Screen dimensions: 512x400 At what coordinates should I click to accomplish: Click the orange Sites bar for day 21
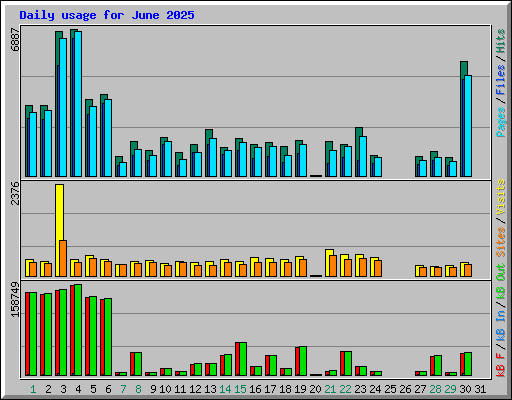click(x=333, y=266)
